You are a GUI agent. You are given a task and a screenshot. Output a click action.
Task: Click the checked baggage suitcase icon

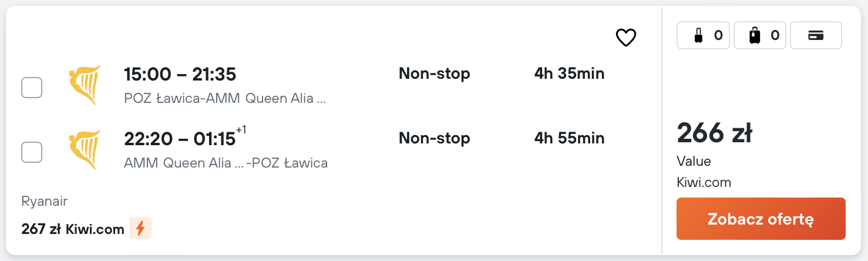(755, 35)
